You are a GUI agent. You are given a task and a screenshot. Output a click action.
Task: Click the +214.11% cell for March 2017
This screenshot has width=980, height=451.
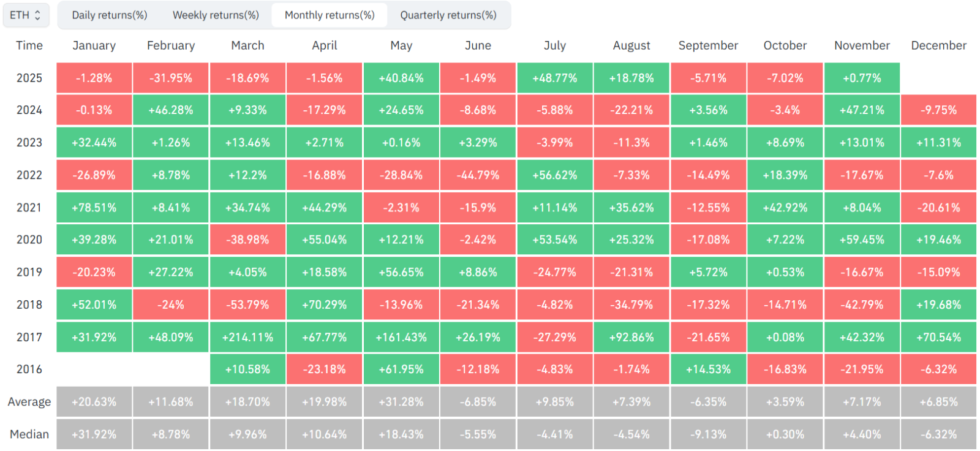tap(247, 337)
